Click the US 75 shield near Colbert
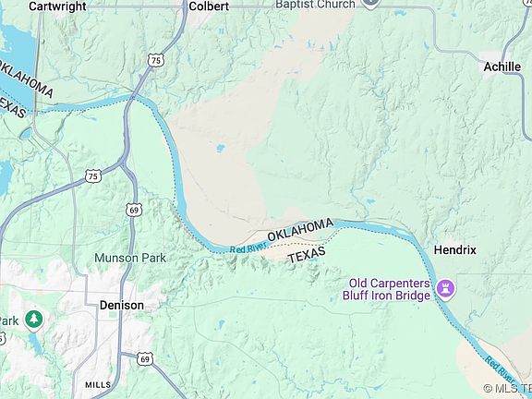 point(156,61)
